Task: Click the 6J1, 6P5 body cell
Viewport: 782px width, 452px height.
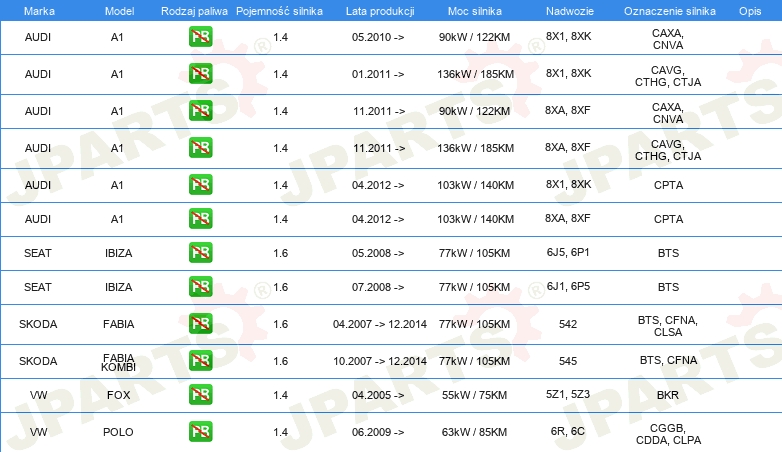Action: pyautogui.click(x=568, y=286)
